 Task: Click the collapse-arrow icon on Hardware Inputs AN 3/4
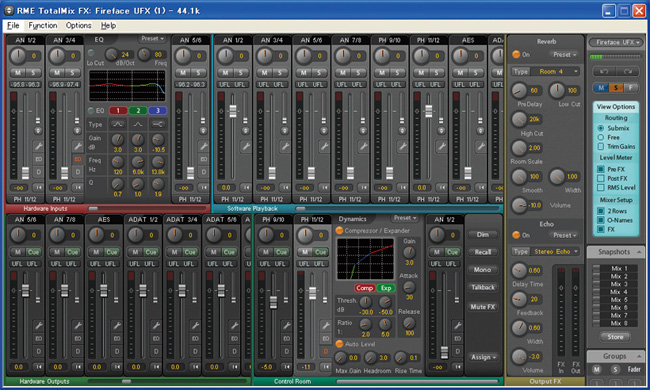78,187
